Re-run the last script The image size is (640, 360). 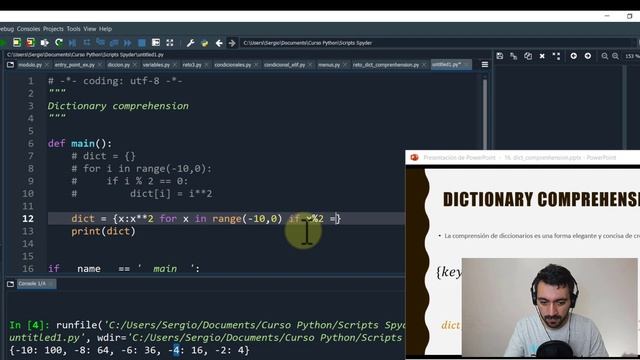click(59, 42)
